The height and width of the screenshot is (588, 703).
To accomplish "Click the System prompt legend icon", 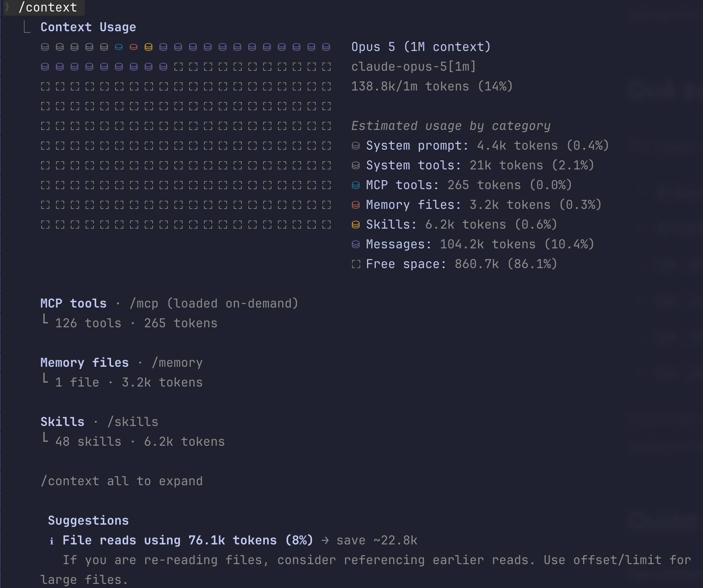I will [356, 146].
